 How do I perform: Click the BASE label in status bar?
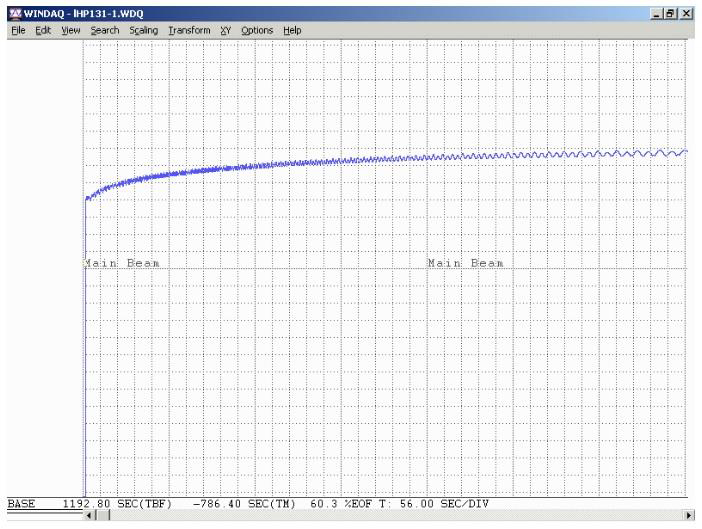(21, 504)
